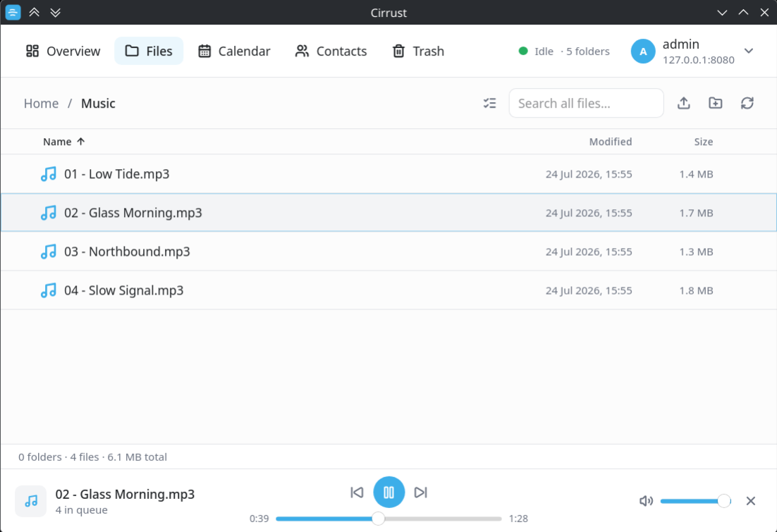Click the Name sort arrow indicator
The height and width of the screenshot is (532, 777).
pyautogui.click(x=81, y=142)
